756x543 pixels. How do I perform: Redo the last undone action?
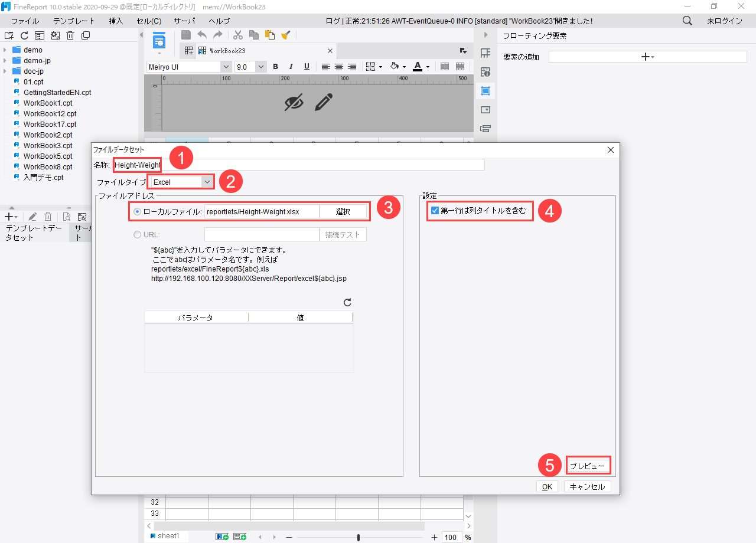click(218, 35)
